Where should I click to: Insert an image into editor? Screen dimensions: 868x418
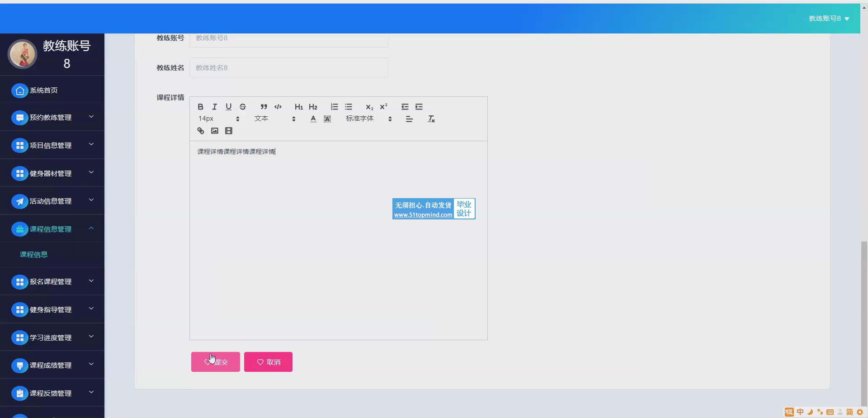click(x=214, y=131)
